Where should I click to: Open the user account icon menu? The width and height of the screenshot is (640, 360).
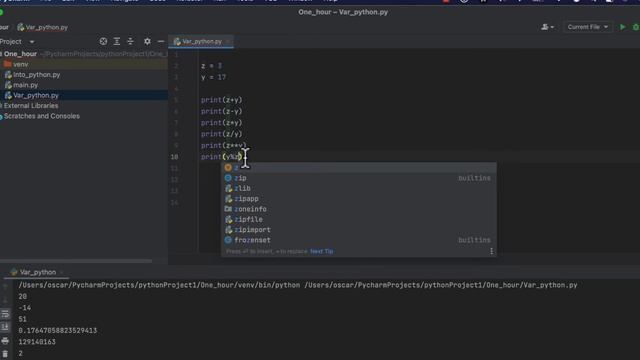click(547, 27)
